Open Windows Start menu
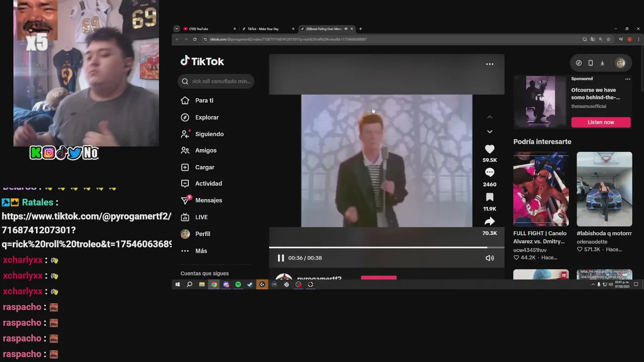The height and width of the screenshot is (362, 644). (x=178, y=285)
